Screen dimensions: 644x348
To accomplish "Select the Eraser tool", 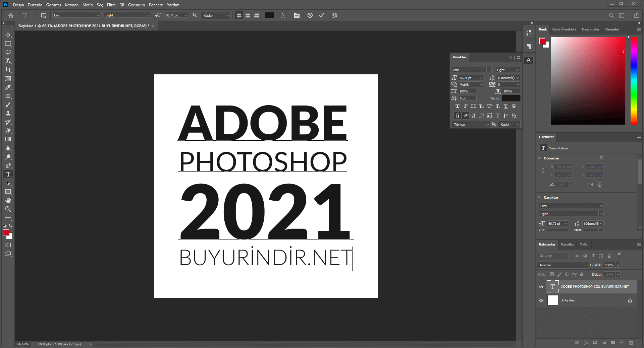I will click(8, 131).
